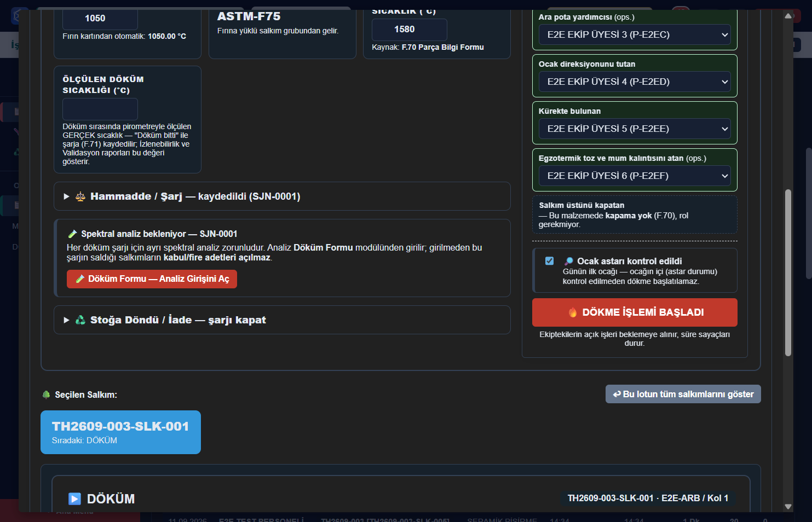Open the Egzotermik toz ve mum dropdown
The width and height of the screenshot is (812, 522).
click(635, 176)
